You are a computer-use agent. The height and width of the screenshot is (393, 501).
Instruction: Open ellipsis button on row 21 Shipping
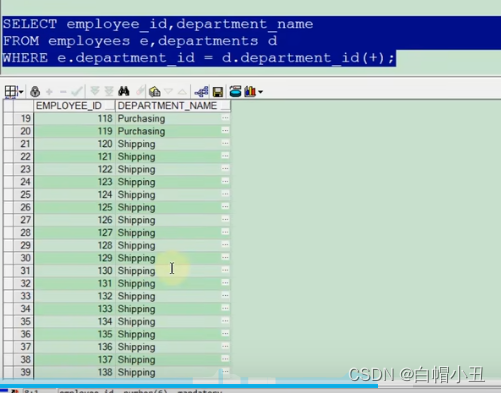(225, 143)
